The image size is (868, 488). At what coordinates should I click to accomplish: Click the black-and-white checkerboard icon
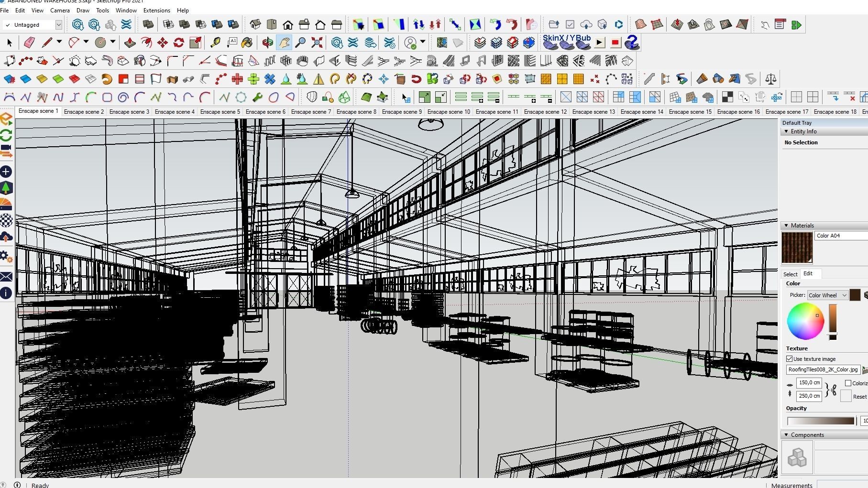coord(727,98)
